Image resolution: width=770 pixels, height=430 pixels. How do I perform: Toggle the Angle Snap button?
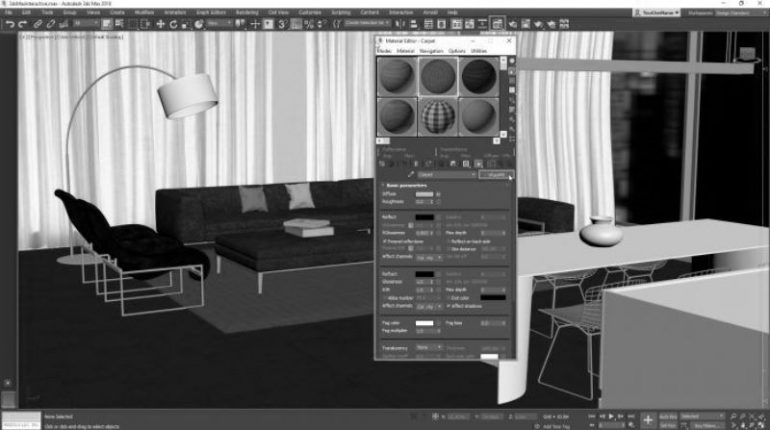tap(296, 24)
